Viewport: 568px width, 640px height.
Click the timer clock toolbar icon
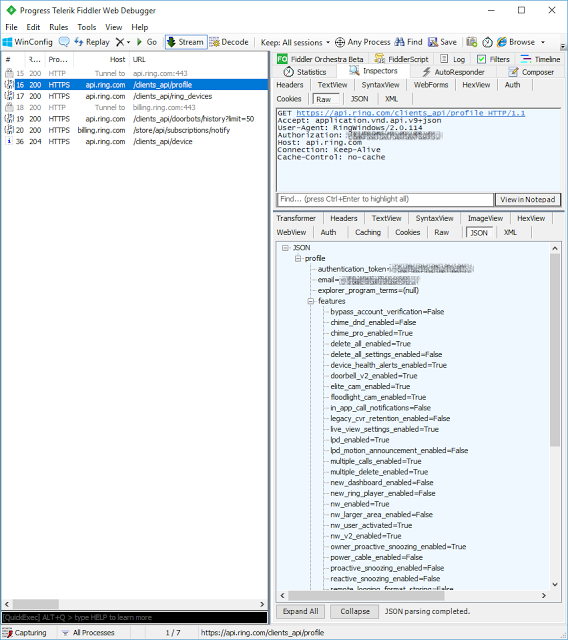click(x=487, y=42)
